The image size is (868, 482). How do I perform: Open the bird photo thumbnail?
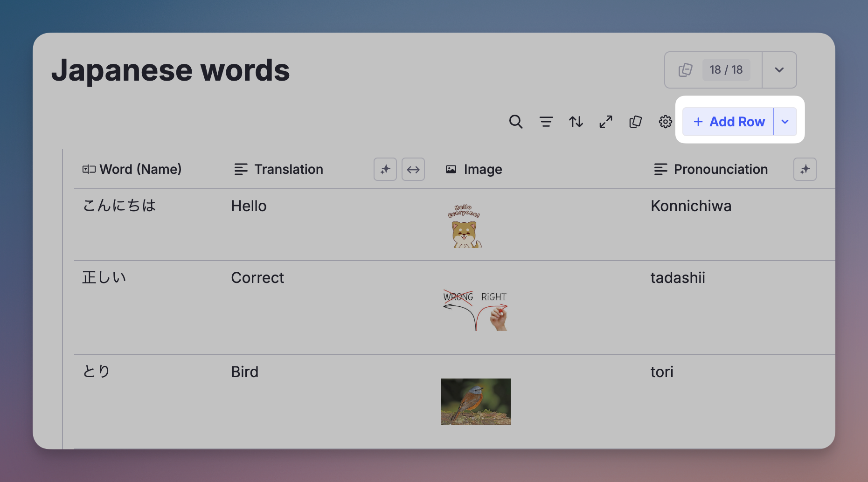[x=475, y=401]
